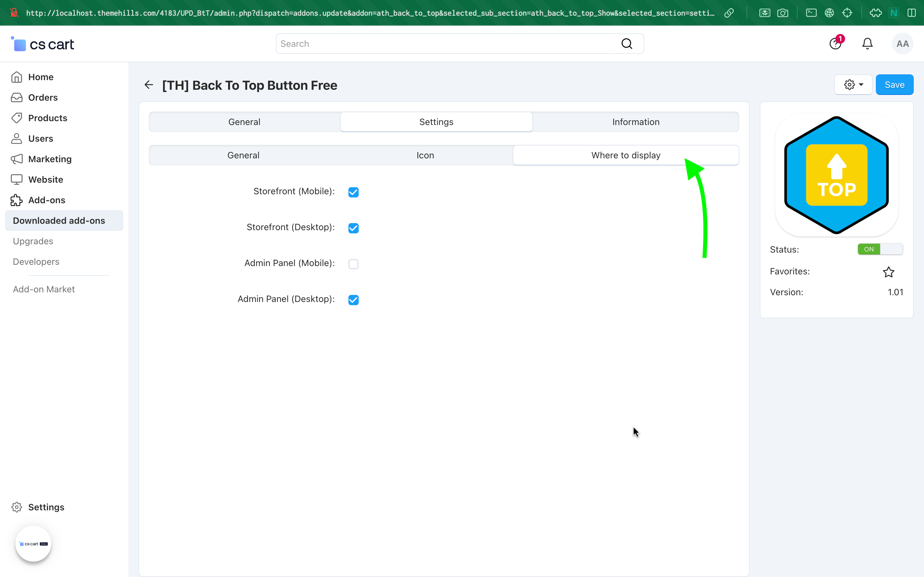Disable the Admin Panel (Desktop) checkbox

pos(353,300)
